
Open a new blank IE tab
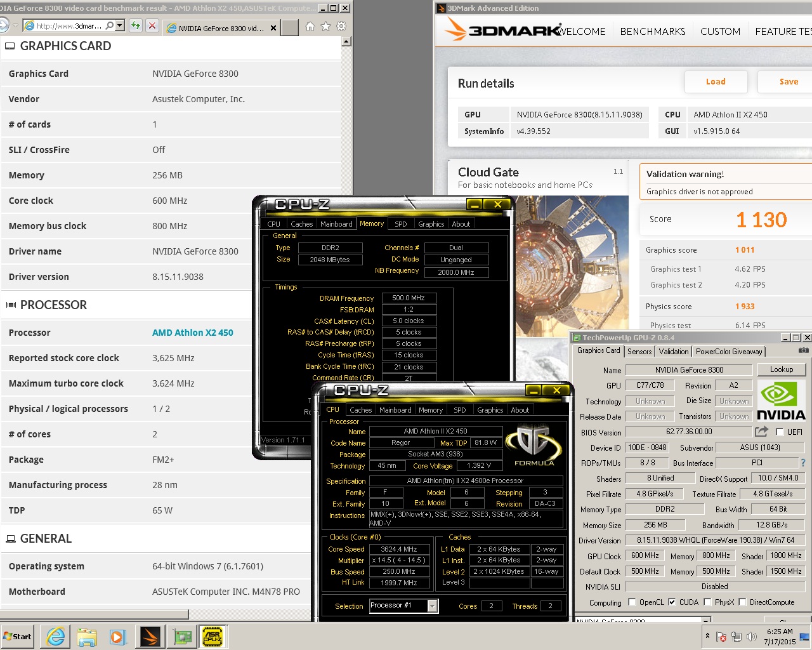tap(290, 27)
